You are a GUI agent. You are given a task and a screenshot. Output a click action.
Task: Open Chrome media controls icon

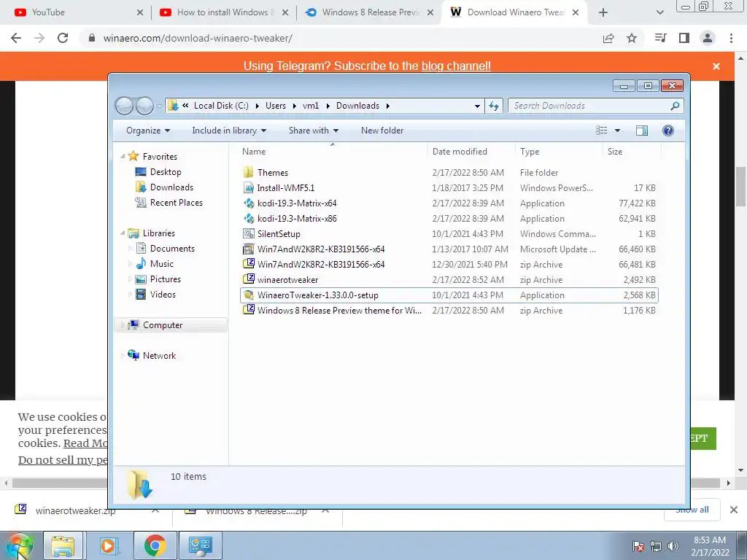(660, 38)
